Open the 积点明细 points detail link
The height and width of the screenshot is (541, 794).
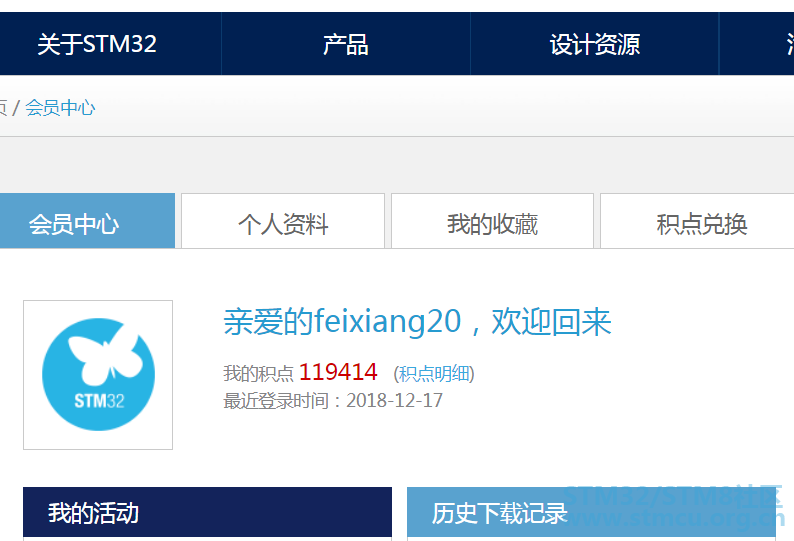coord(434,374)
